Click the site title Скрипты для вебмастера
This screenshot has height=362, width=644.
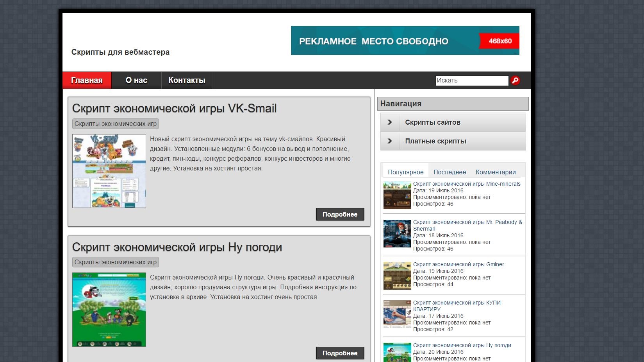tap(120, 52)
